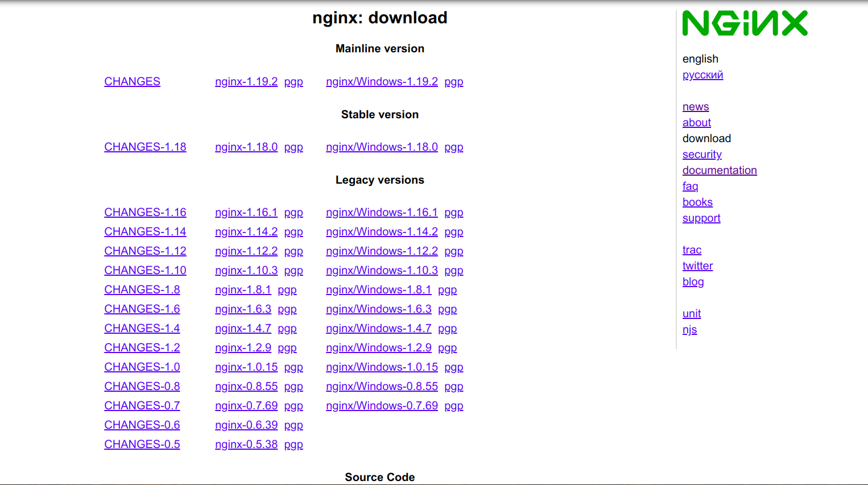Open the blog link
The image size is (868, 485).
693,281
